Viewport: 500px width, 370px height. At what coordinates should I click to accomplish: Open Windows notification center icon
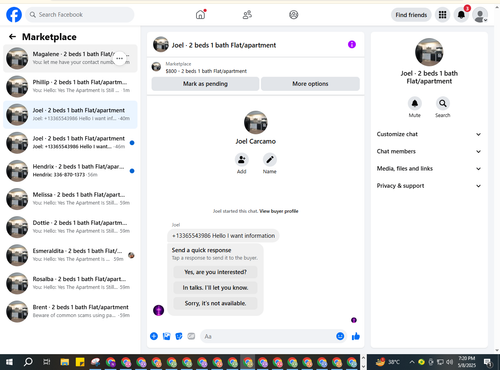488,362
